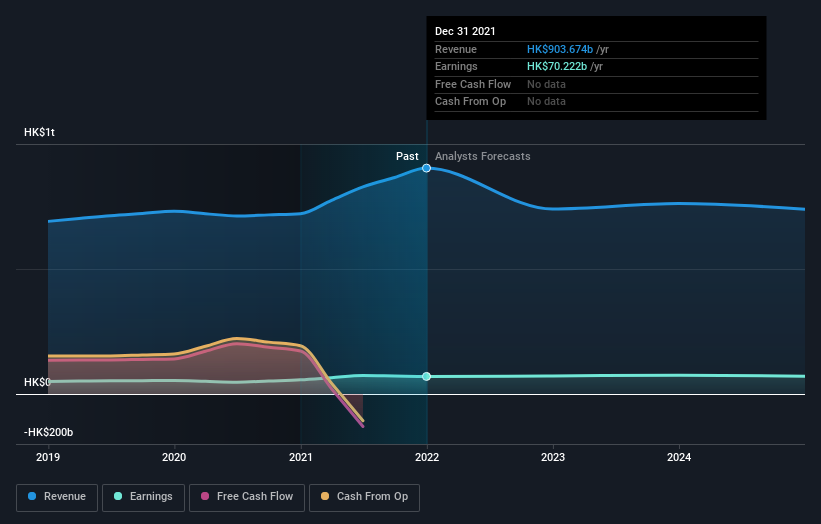Click the Earnings tooltip row label
The image size is (821, 524).
point(456,66)
